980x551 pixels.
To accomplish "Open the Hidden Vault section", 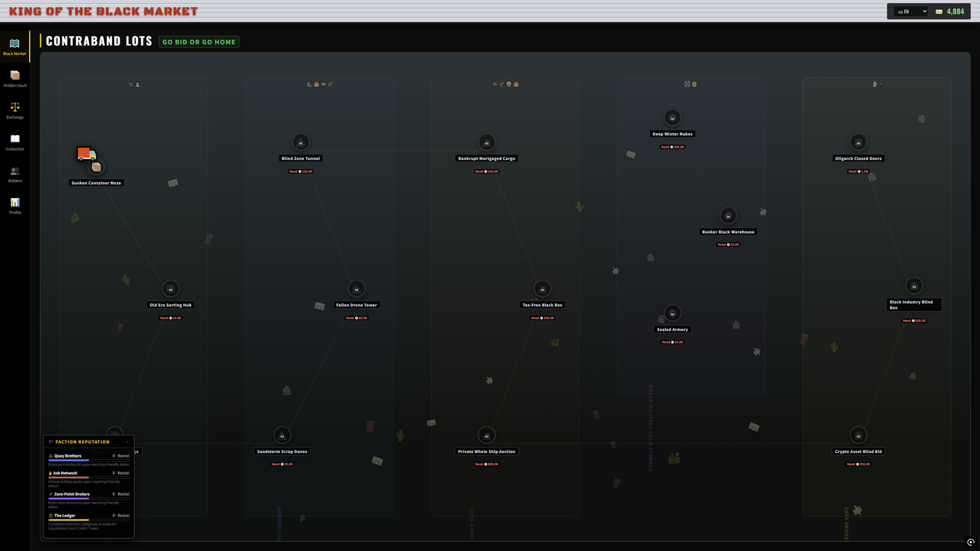I will (x=15, y=79).
